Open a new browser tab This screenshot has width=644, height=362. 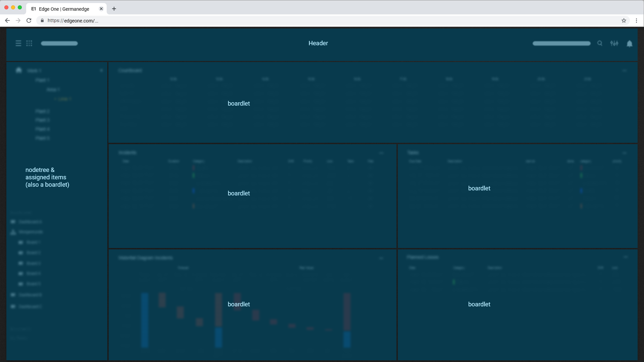[114, 9]
